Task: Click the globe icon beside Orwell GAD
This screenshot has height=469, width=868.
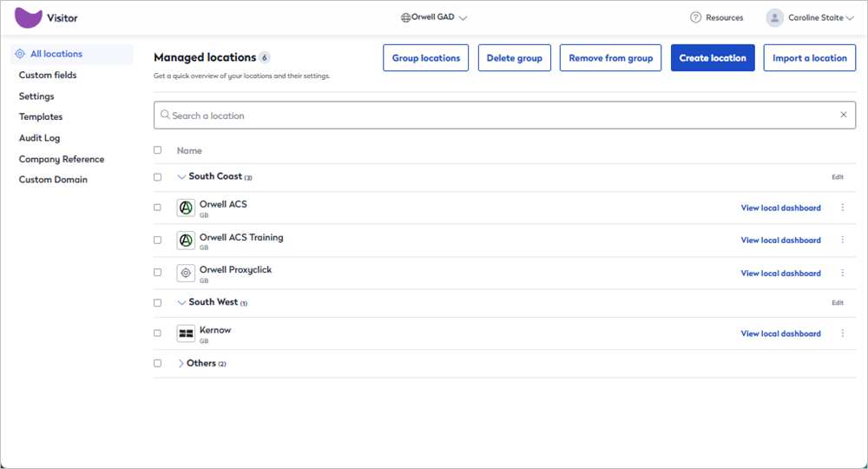Action: (405, 17)
